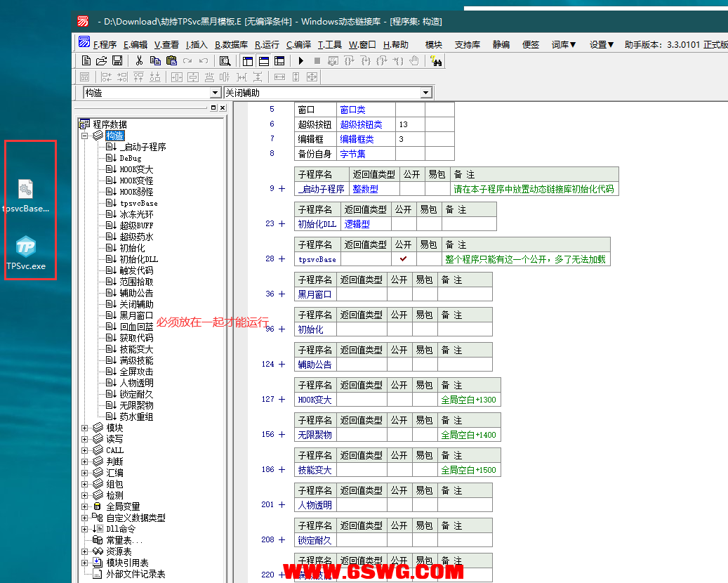Select 全屏攻击 in the tree
Screen dimensions: 728x583
[136, 372]
